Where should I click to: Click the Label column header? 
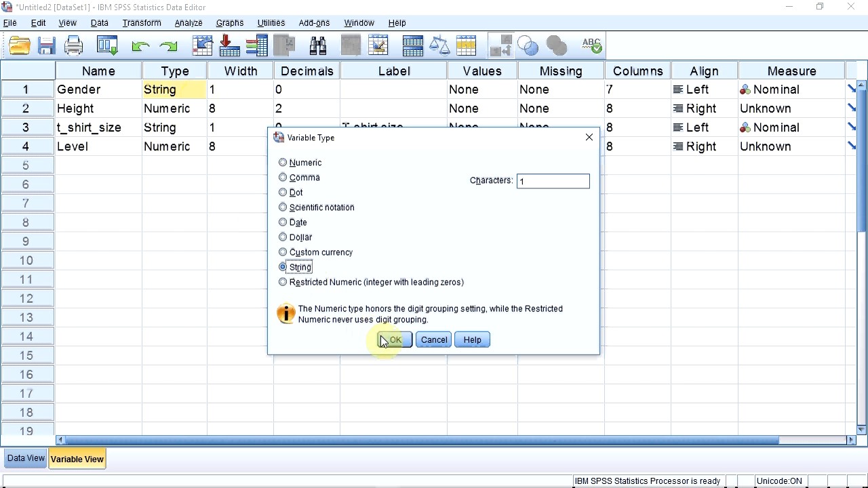coord(394,70)
